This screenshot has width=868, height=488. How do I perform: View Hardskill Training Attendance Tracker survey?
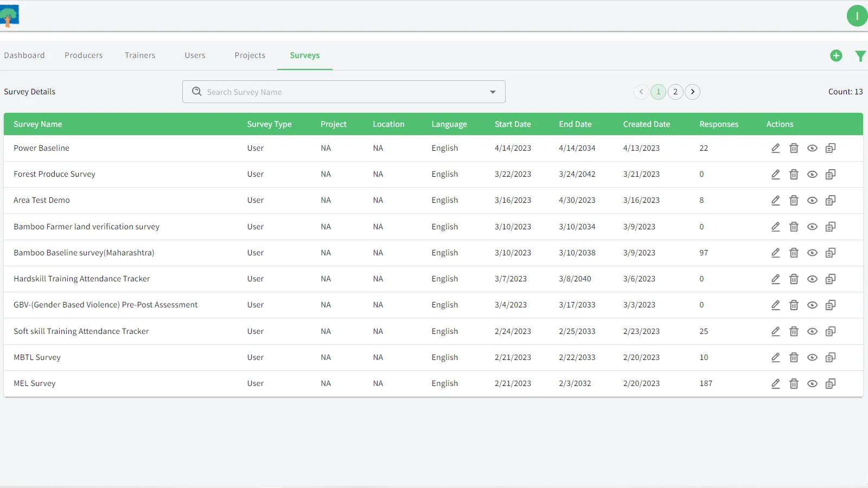[x=812, y=279]
